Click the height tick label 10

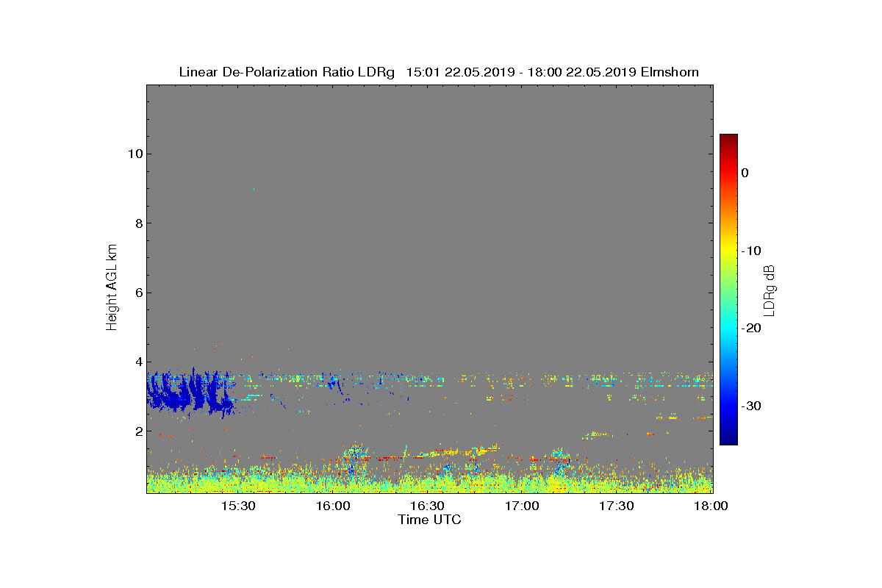[134, 154]
